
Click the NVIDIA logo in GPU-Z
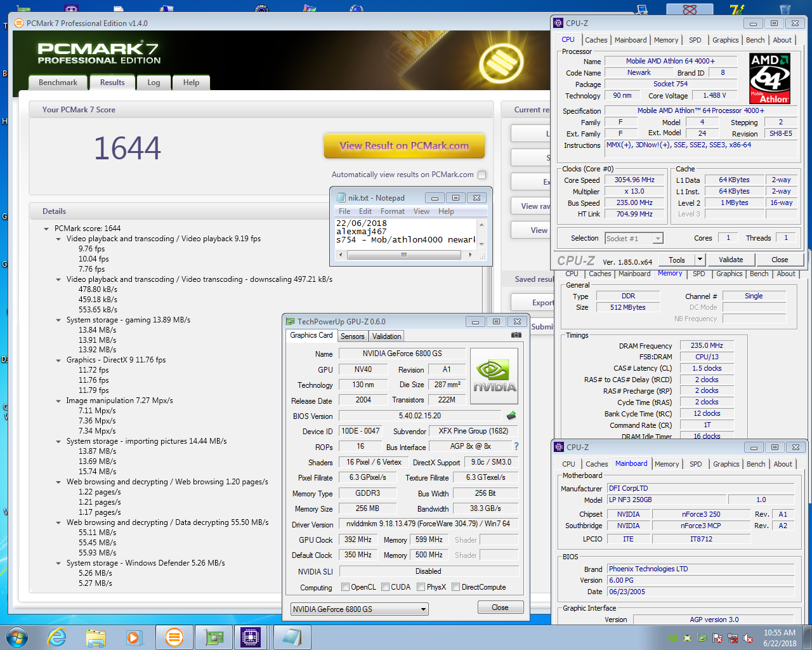494,375
